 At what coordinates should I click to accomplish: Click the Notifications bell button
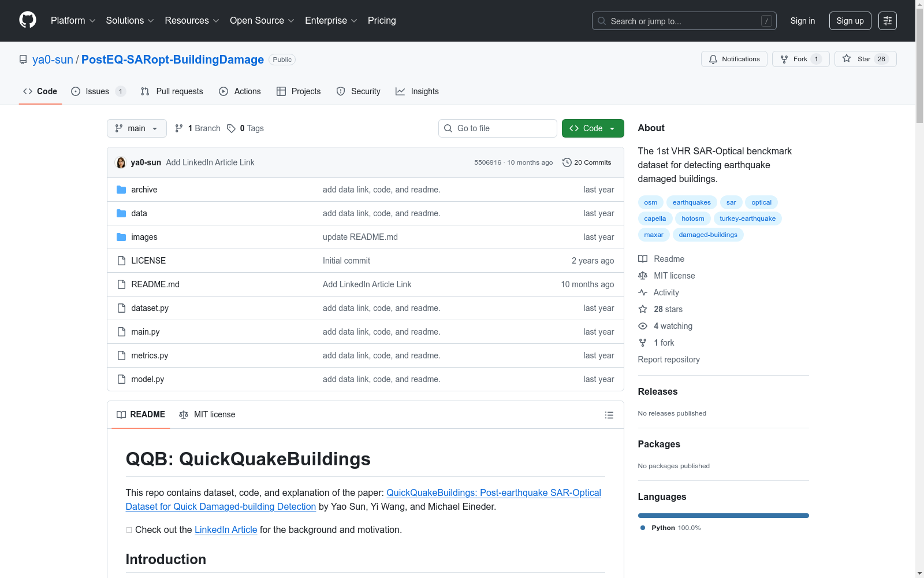click(734, 59)
